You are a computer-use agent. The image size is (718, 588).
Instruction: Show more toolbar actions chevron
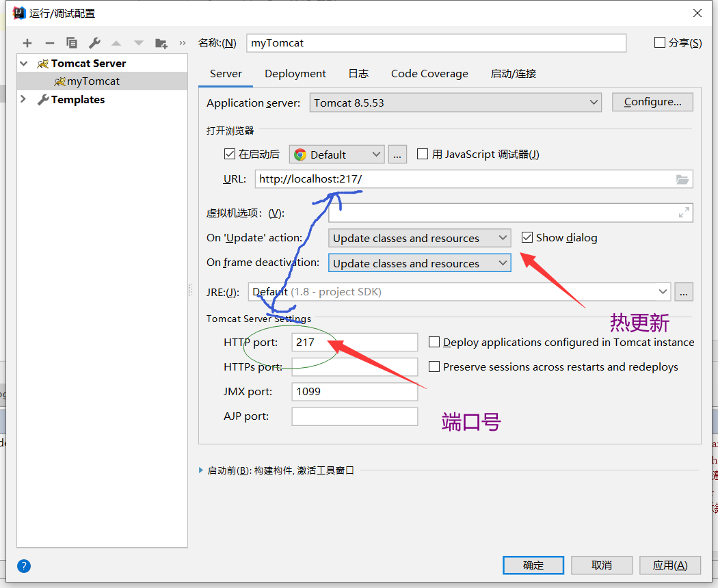(x=183, y=43)
